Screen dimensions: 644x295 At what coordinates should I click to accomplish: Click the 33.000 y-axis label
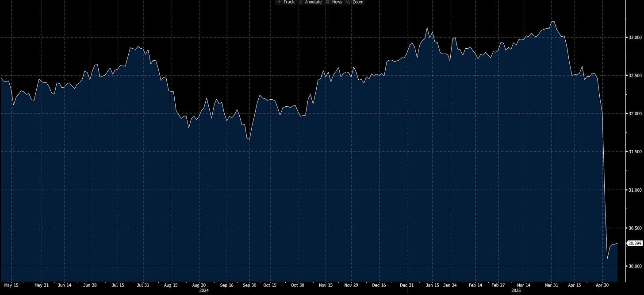634,38
